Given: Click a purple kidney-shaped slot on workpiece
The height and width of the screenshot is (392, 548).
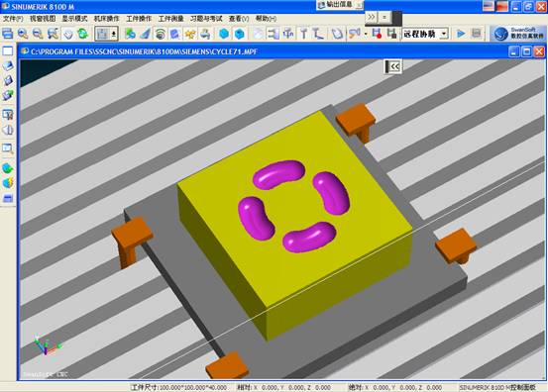Looking at the screenshot, I should tap(278, 174).
